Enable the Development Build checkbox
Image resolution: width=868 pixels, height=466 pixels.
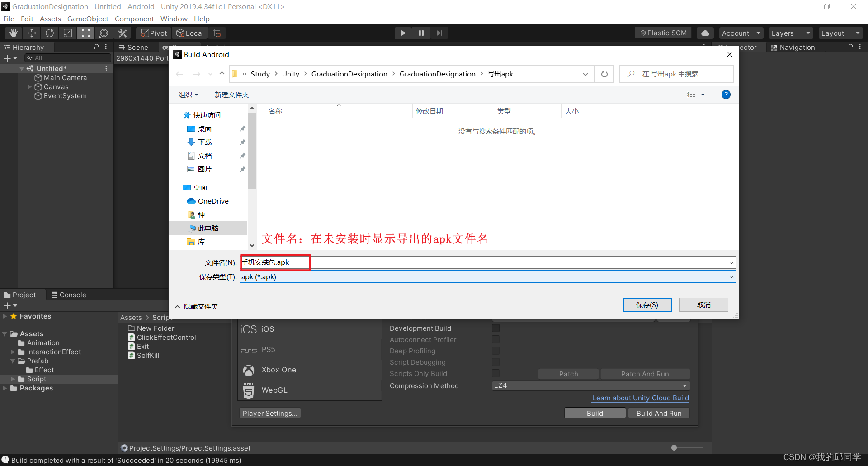(495, 328)
